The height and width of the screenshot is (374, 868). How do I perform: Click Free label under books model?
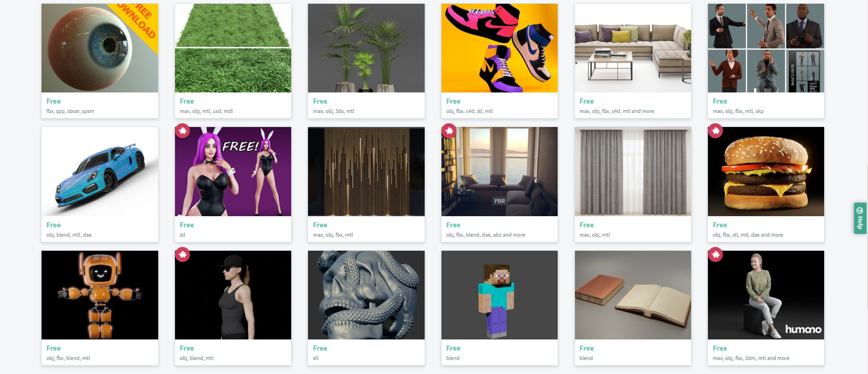(587, 348)
